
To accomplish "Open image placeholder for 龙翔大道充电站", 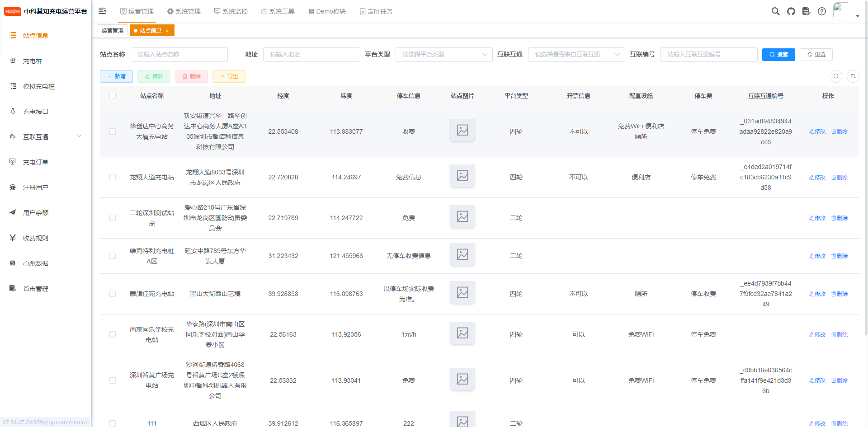I will click(462, 176).
